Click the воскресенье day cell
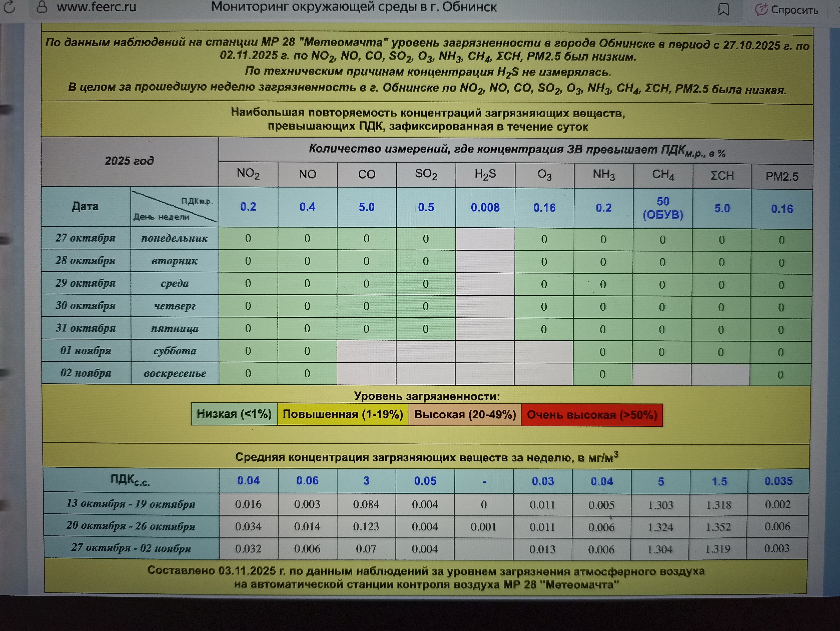This screenshot has width=840, height=631. [175, 373]
